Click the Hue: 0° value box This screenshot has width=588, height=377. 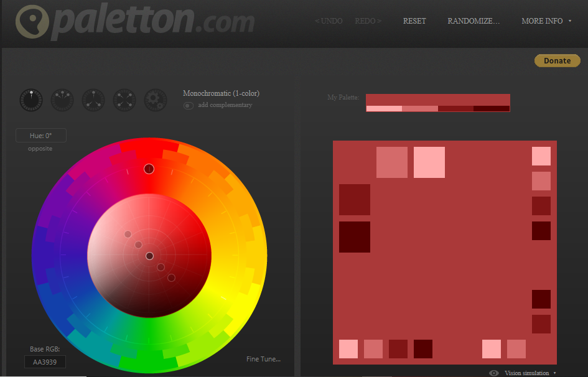click(41, 136)
